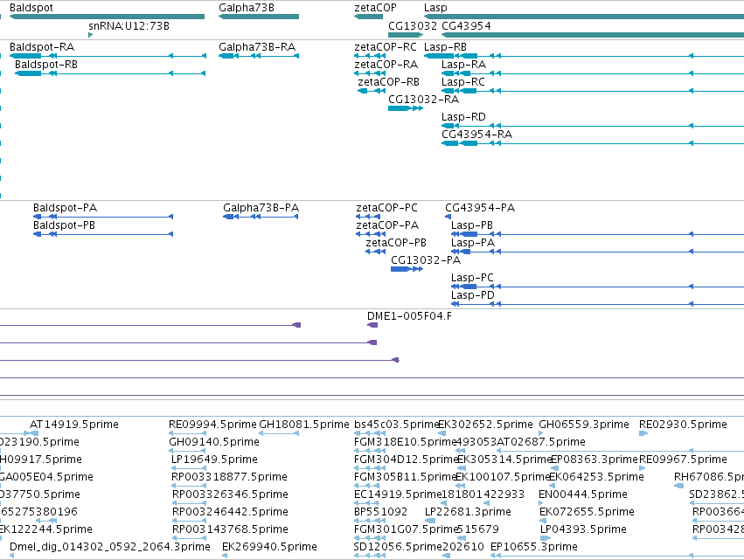Click the Galpha73B-PA protein label
Screen dimensions: 744x560
pyautogui.click(x=261, y=208)
